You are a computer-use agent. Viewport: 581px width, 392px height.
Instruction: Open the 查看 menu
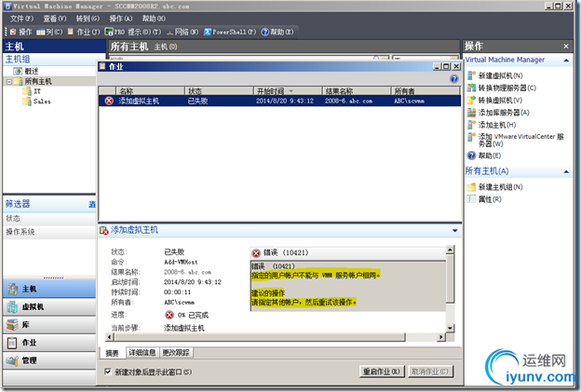(54, 19)
